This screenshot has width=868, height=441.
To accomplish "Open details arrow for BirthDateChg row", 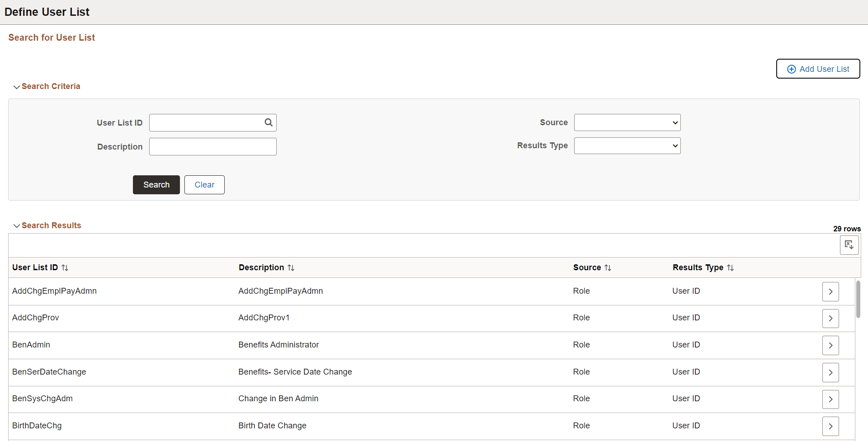I will [x=830, y=426].
